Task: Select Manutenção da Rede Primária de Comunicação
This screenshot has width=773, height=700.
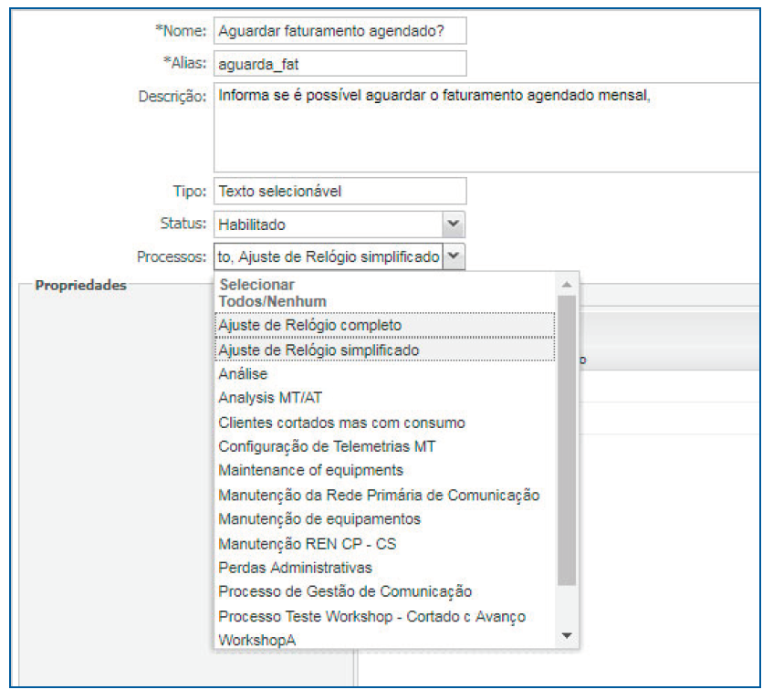Action: [x=379, y=495]
